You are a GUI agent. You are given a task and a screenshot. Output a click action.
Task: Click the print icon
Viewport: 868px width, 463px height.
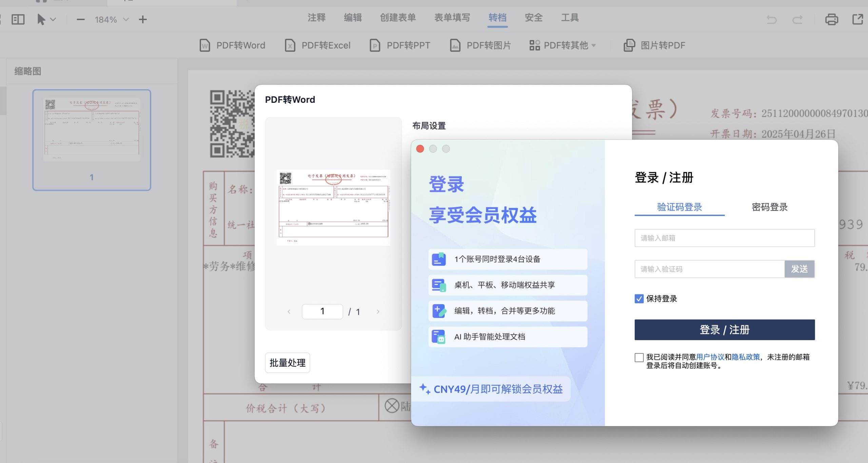[x=831, y=19]
